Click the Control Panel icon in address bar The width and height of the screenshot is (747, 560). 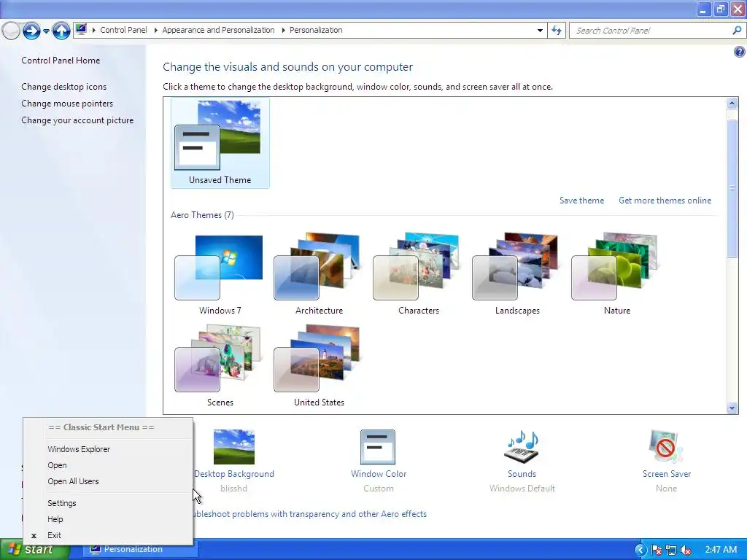click(x=82, y=29)
